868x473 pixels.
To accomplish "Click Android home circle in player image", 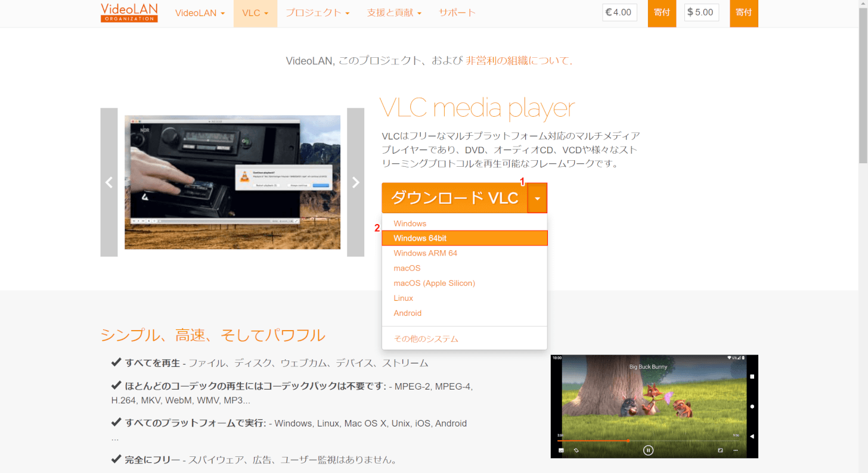I will pyautogui.click(x=752, y=406).
